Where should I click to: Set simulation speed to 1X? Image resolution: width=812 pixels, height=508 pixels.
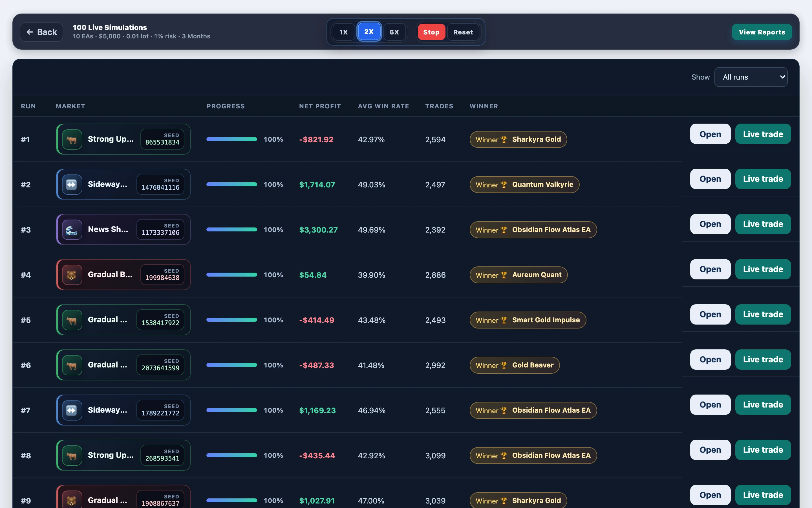coord(344,32)
